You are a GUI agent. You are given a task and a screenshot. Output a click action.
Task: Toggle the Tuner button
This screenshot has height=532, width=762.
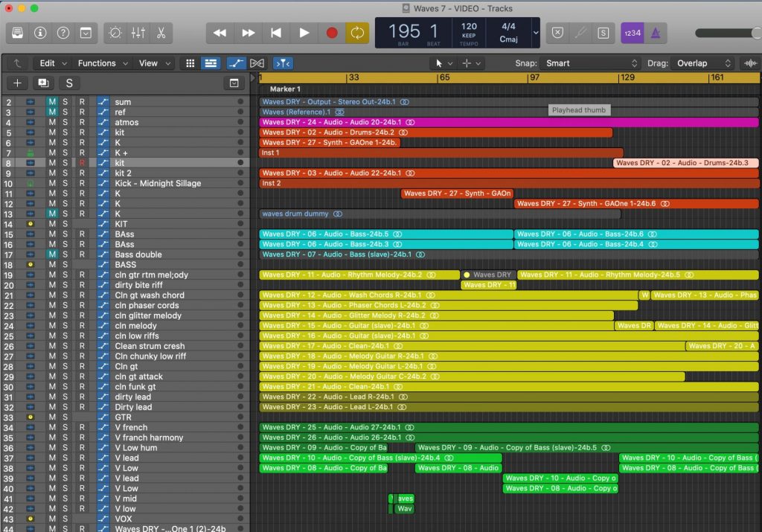click(x=580, y=33)
